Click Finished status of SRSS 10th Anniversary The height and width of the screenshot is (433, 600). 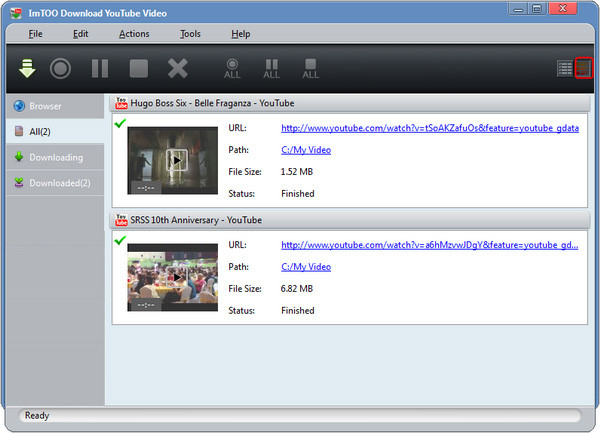(298, 311)
